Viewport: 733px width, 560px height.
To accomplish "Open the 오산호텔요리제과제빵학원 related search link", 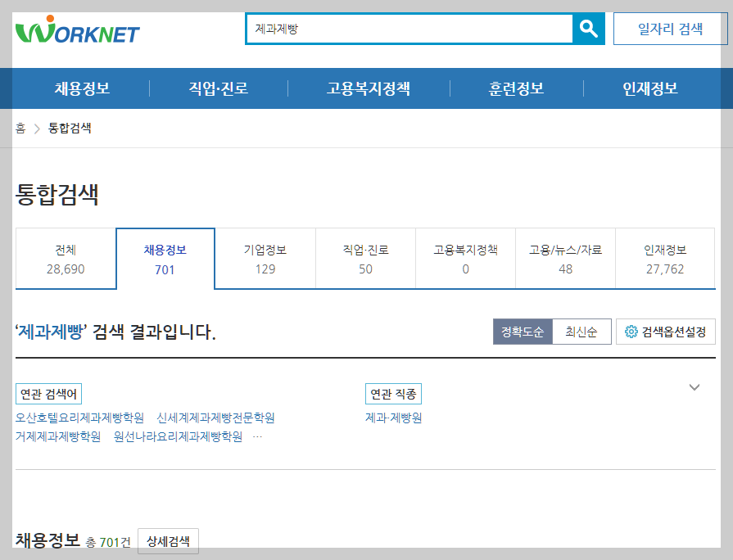I will (79, 418).
